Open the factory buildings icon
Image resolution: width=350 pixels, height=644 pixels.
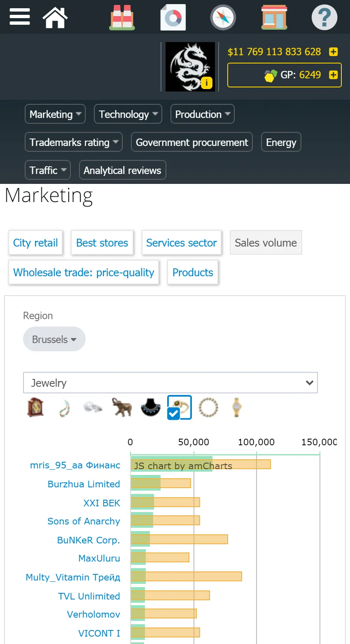point(122,17)
